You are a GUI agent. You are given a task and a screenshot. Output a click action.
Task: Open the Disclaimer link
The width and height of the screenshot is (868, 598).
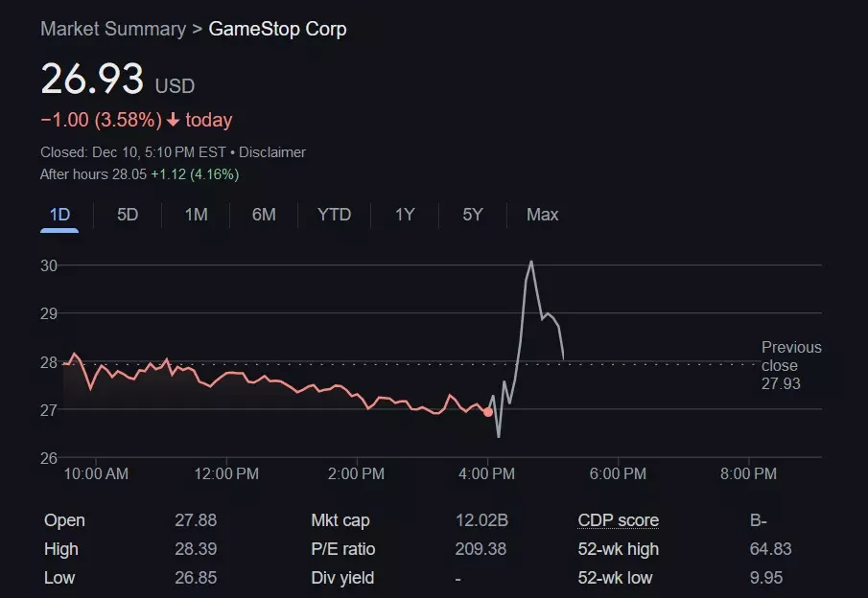click(272, 152)
